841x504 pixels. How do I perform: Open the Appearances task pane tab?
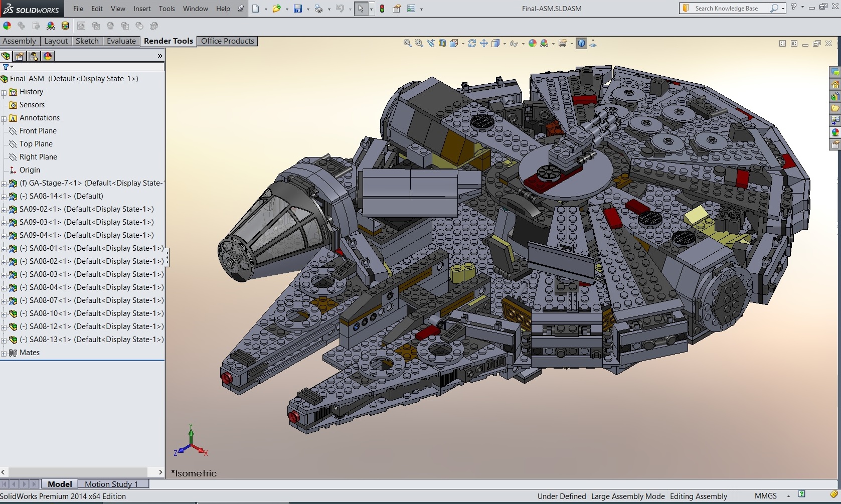(x=835, y=132)
